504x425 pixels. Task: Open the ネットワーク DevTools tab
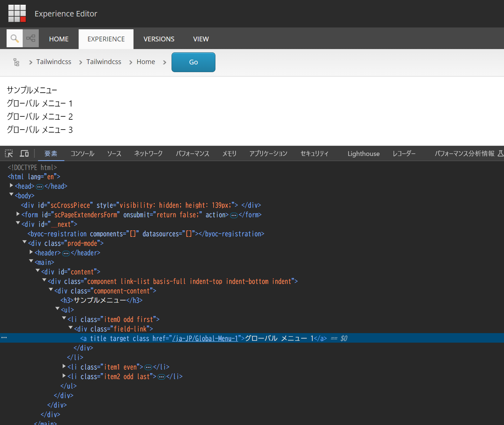pos(148,153)
